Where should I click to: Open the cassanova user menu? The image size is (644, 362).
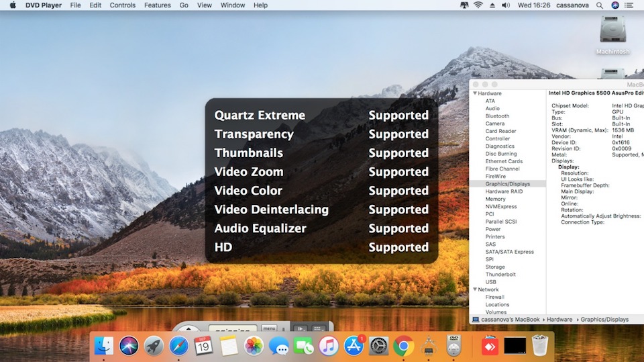click(572, 5)
